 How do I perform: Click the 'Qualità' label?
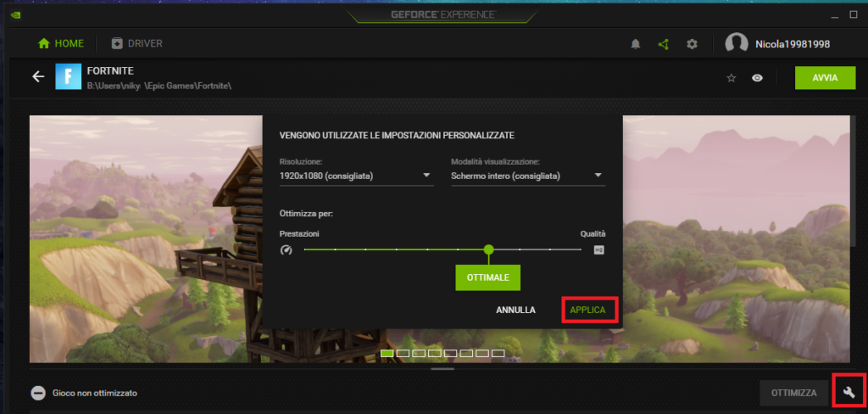coord(593,234)
